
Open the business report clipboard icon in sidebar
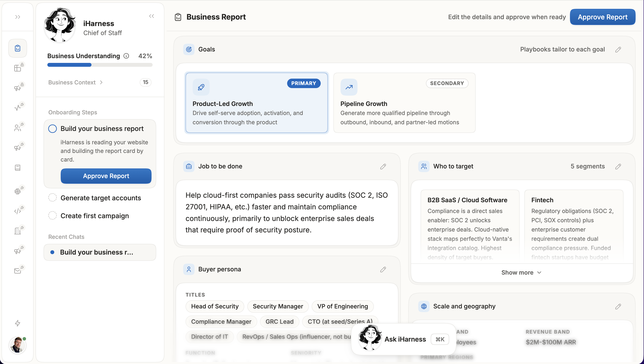[17, 48]
